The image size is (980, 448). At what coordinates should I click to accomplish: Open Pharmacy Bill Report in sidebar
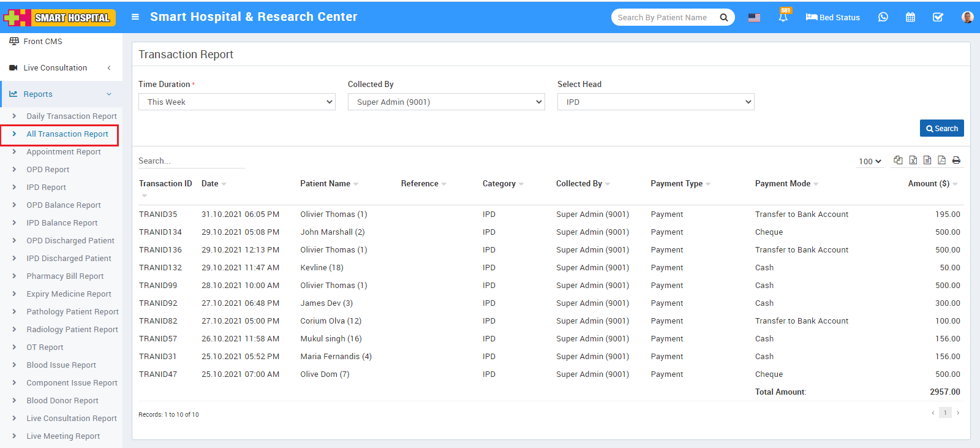point(65,276)
